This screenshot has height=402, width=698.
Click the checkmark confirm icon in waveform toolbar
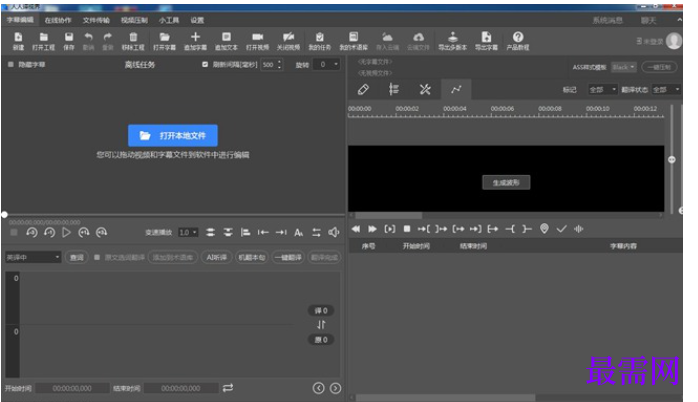pyautogui.click(x=561, y=229)
